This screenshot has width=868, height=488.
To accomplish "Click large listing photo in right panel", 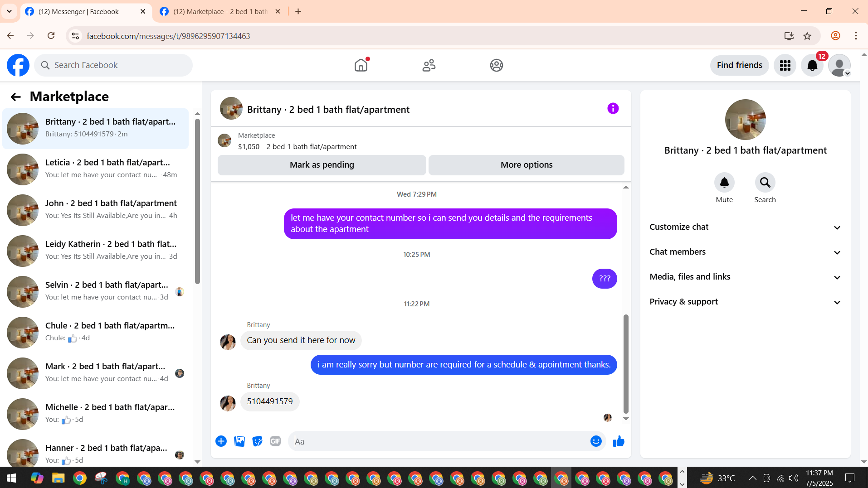I will pyautogui.click(x=745, y=120).
